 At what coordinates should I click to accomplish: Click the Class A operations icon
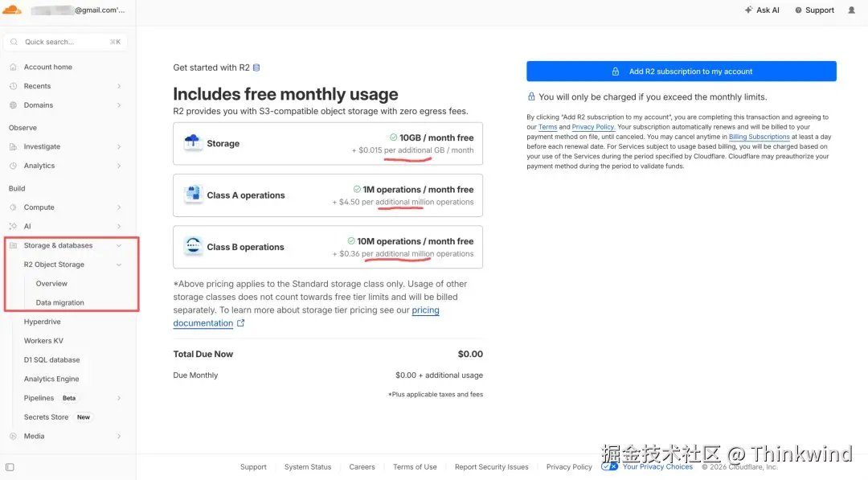click(193, 195)
